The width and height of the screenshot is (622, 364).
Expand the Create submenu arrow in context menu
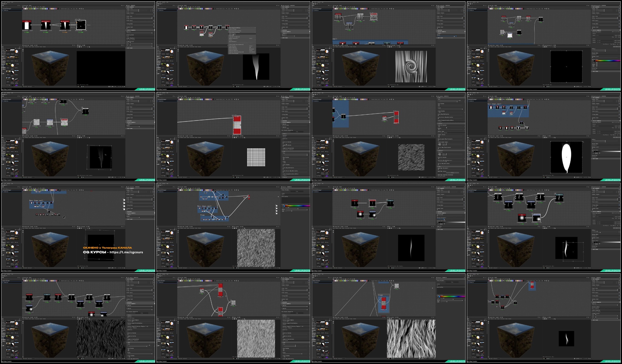255,40
